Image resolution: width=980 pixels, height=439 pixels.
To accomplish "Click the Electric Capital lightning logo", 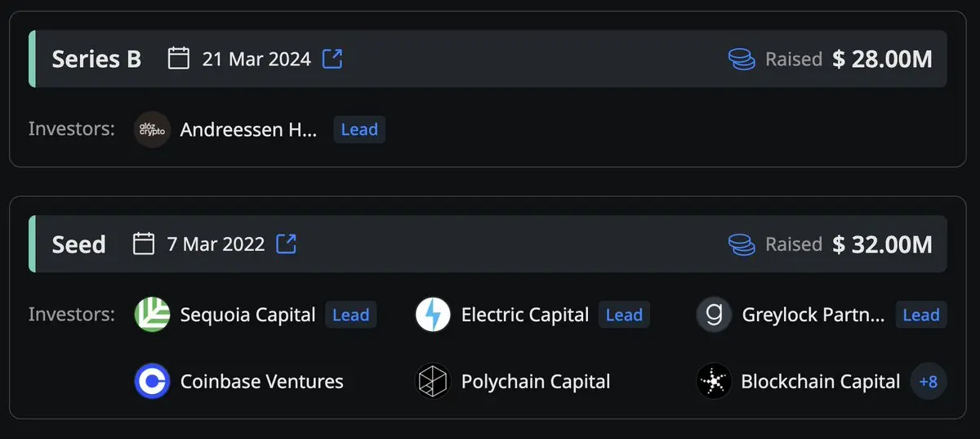I will (433, 315).
